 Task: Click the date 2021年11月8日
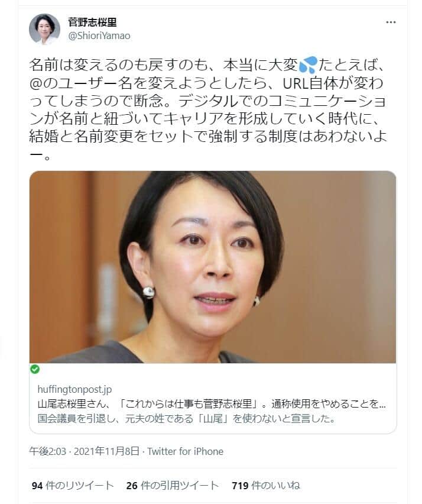point(107,451)
